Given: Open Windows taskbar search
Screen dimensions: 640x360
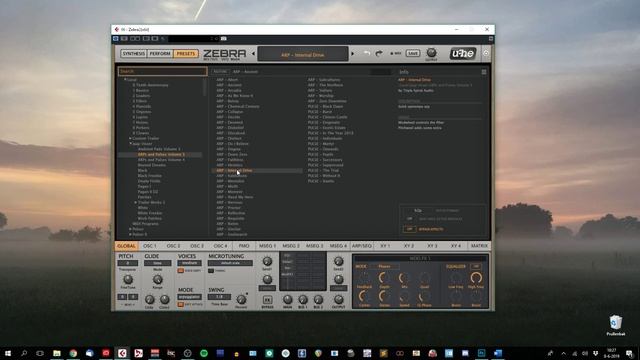Looking at the screenshot, I should [24, 353].
